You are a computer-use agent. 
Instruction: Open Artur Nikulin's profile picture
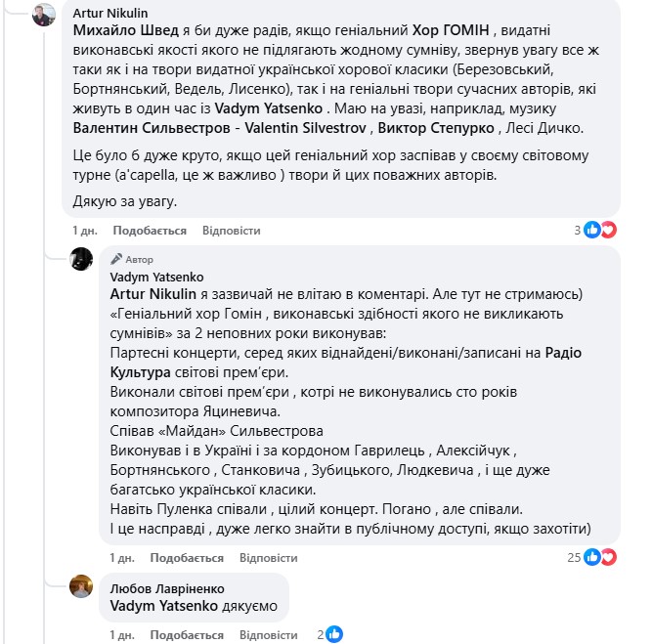43,16
